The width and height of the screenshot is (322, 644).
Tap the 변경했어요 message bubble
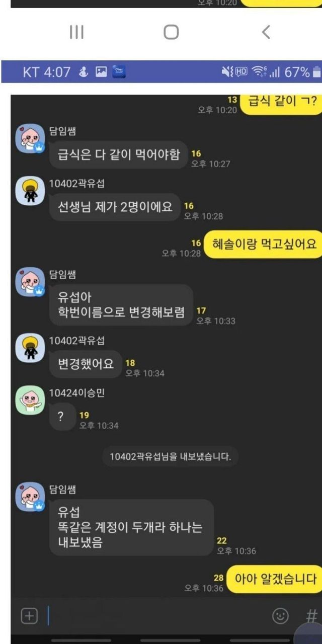pyautogui.click(x=86, y=363)
